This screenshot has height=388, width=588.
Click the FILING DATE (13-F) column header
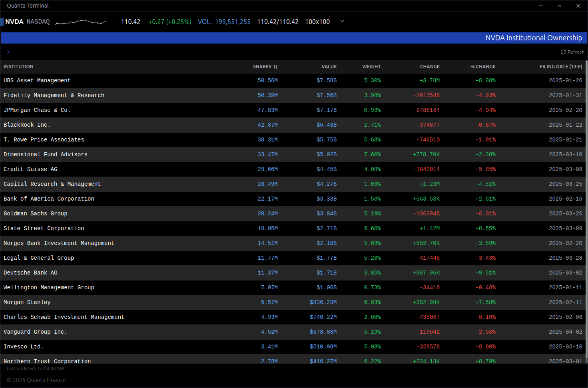[561, 67]
